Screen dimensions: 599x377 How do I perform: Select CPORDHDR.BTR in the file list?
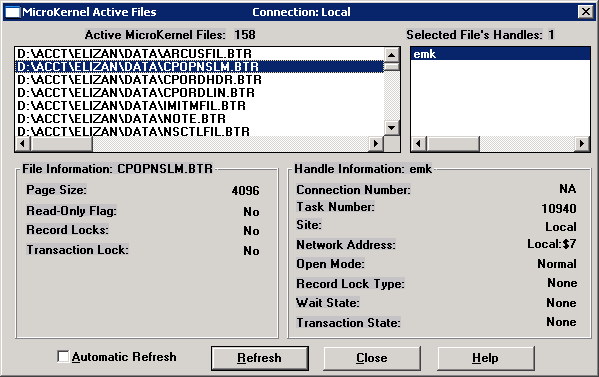pos(199,80)
